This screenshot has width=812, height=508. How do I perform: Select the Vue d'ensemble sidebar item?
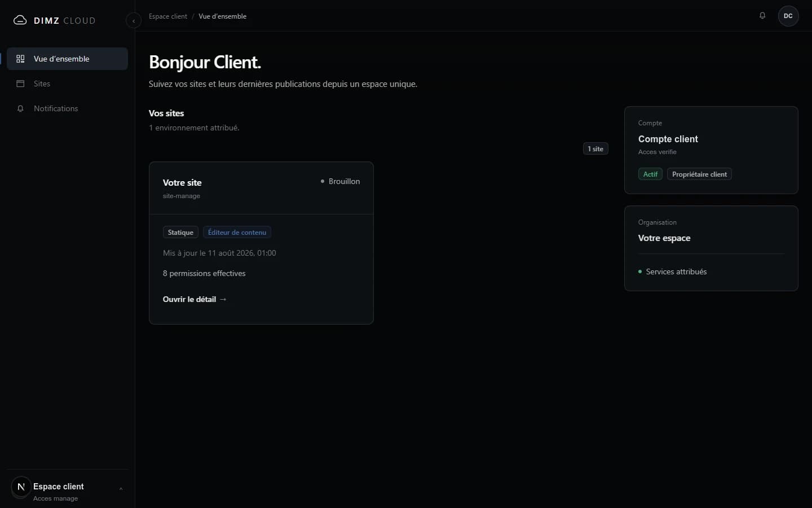coord(67,59)
